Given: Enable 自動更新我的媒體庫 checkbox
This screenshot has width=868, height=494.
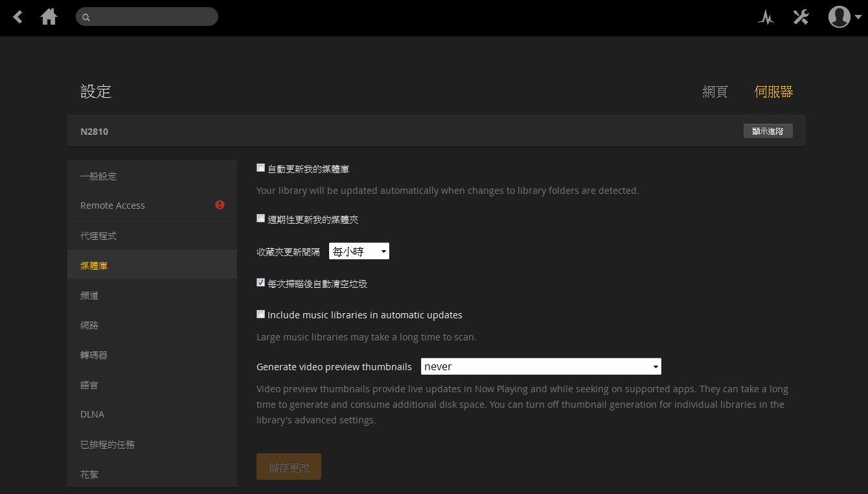Looking at the screenshot, I should click(260, 168).
